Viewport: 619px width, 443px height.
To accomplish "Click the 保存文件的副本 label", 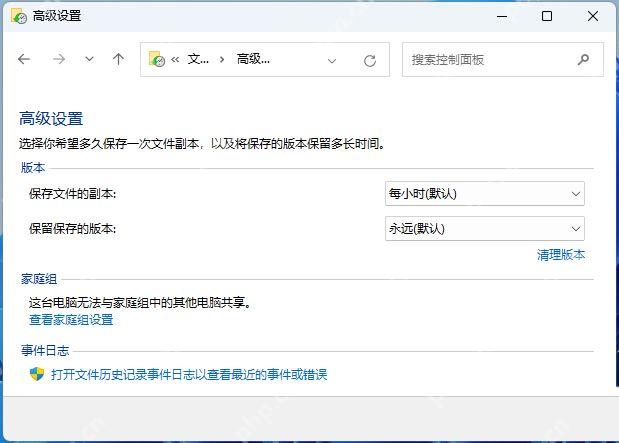I will [73, 194].
